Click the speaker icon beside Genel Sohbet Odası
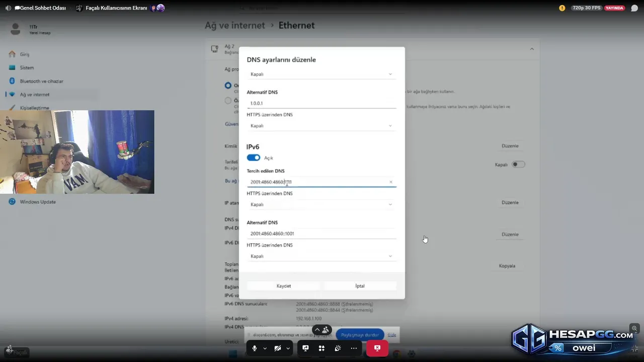 pos(8,8)
